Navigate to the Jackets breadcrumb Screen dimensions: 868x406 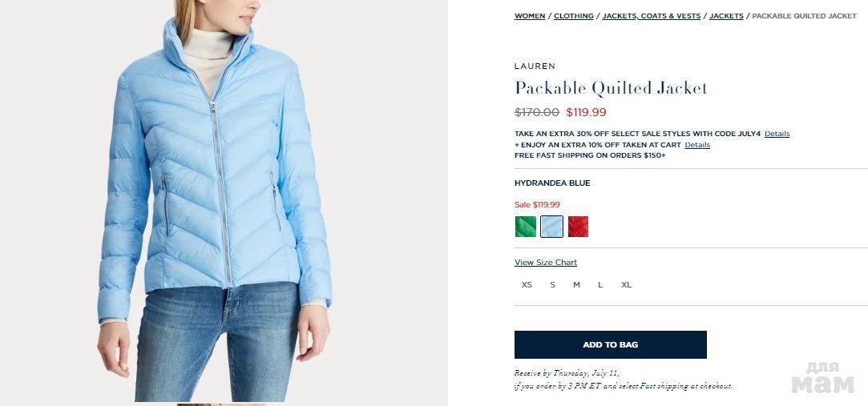click(x=725, y=16)
